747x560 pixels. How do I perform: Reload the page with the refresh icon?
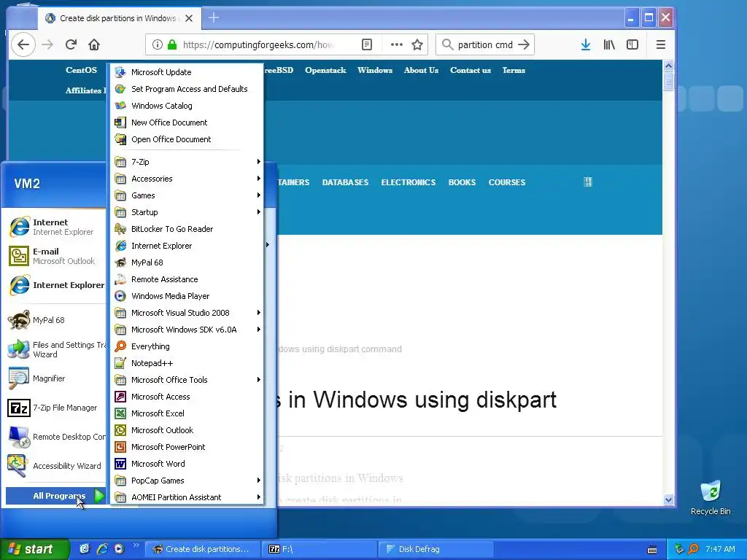71,44
